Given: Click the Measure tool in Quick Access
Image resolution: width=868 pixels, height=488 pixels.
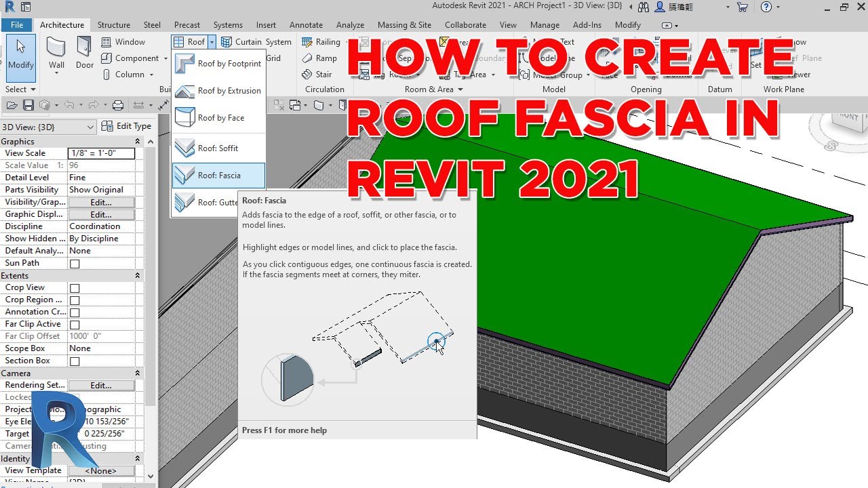Looking at the screenshot, I should coord(138,105).
